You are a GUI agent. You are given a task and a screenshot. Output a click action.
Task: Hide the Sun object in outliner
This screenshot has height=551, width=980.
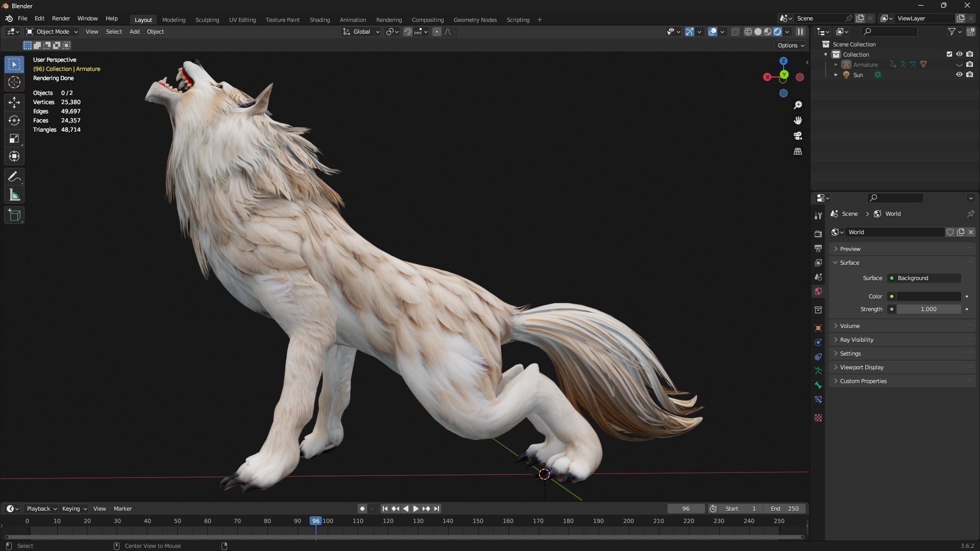959,74
